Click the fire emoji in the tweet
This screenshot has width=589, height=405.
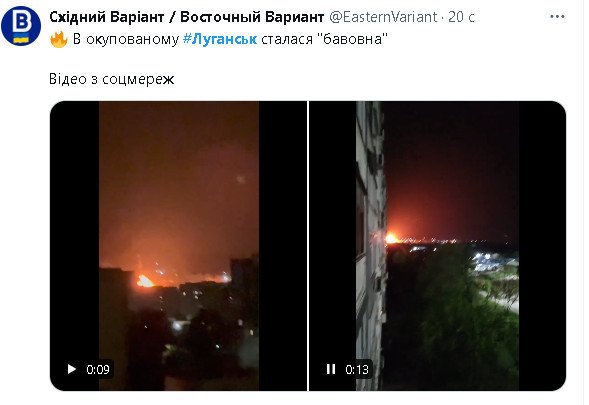pos(58,39)
